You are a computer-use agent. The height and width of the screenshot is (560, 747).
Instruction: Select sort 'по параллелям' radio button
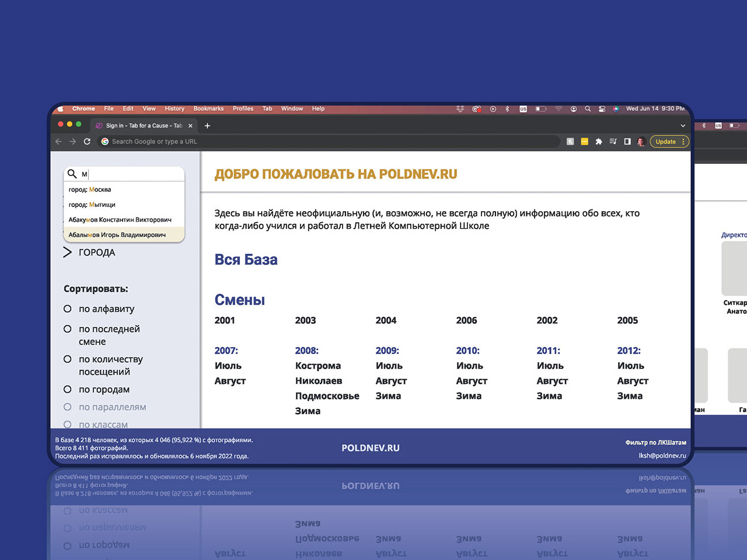point(68,407)
